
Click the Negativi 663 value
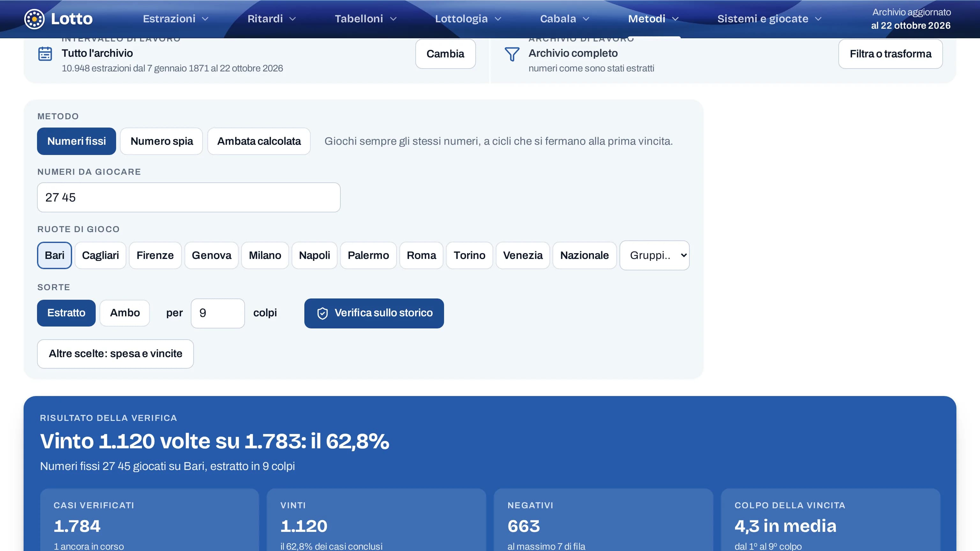coord(523,526)
